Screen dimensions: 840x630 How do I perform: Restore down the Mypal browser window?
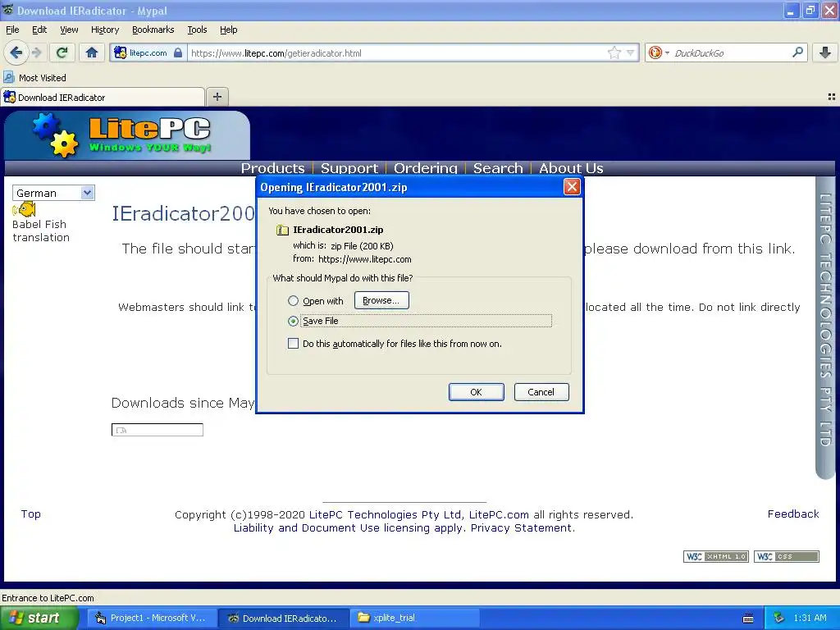pyautogui.click(x=810, y=10)
